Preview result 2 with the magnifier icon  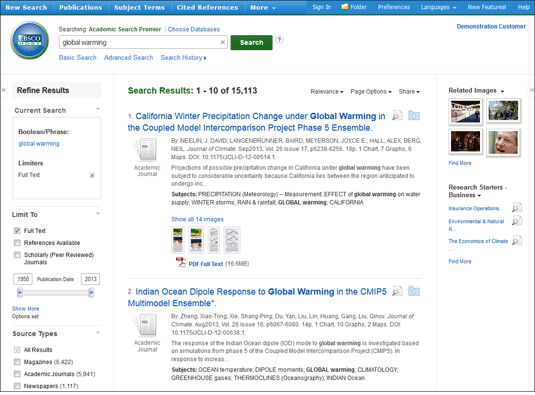click(x=397, y=291)
